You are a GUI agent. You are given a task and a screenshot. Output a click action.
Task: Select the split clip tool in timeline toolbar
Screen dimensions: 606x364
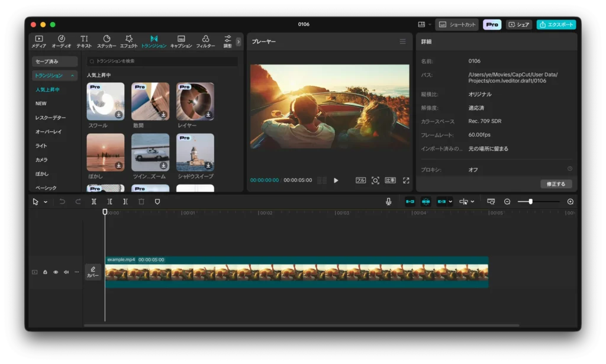[x=94, y=202]
